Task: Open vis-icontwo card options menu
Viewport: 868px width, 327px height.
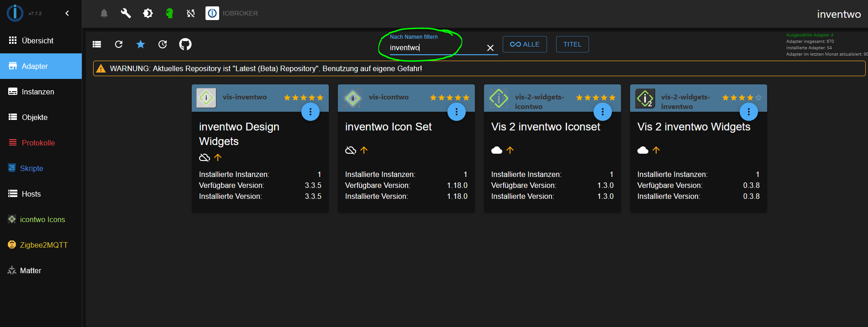Action: 457,112
